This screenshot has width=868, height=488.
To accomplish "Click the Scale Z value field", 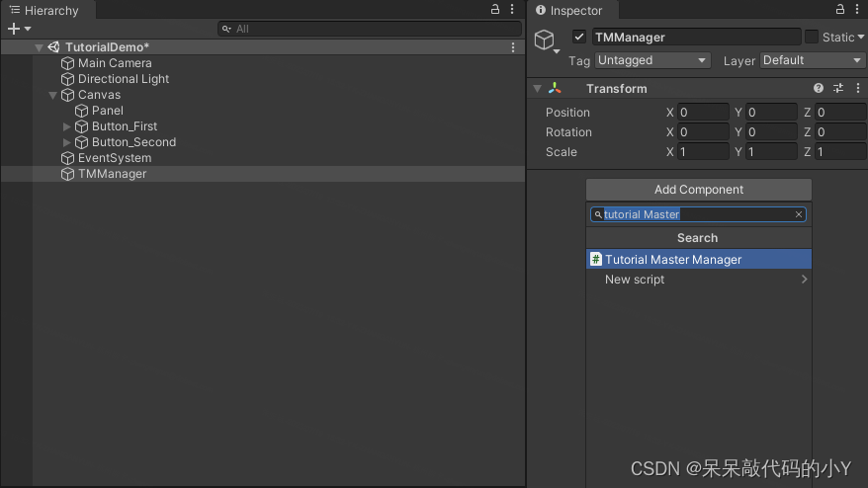I will click(x=840, y=151).
